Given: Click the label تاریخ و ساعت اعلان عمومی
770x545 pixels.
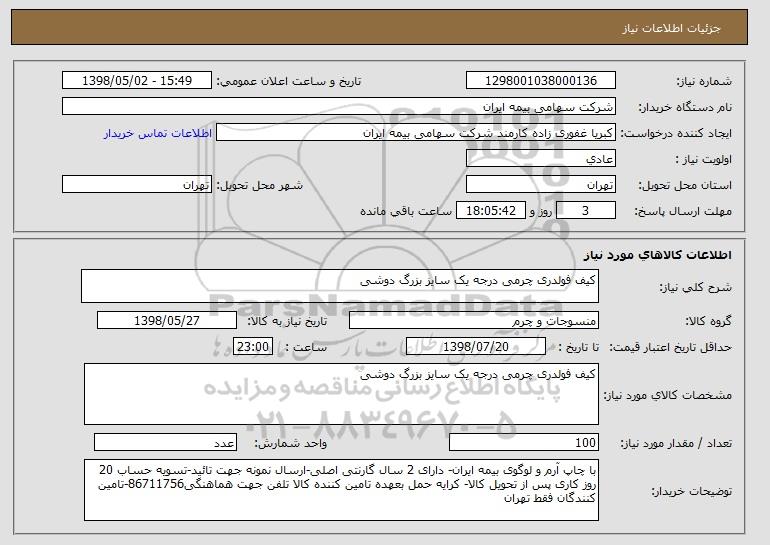Looking at the screenshot, I should pyautogui.click(x=289, y=82).
